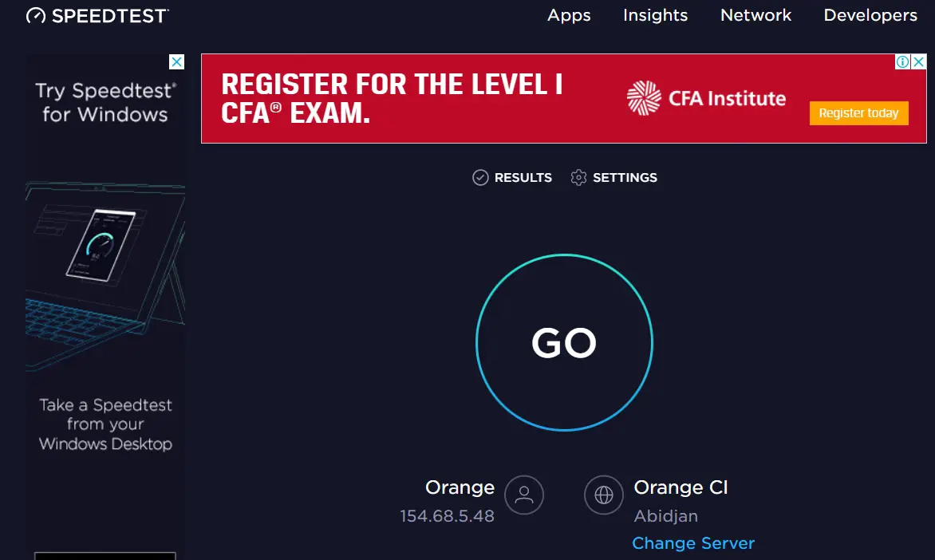Close the CFA Institute banner ad
Screen dimensions: 935x560
(919, 61)
